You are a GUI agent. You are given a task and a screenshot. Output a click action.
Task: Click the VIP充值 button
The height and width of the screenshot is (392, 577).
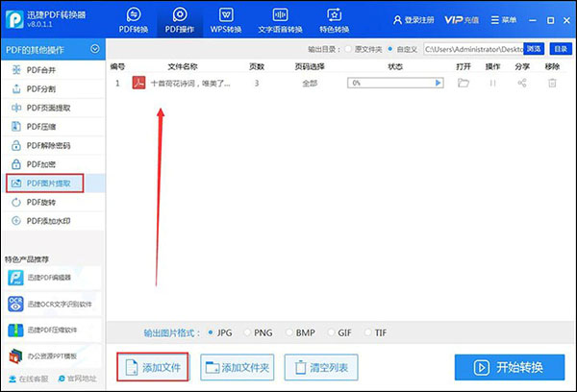coord(462,20)
